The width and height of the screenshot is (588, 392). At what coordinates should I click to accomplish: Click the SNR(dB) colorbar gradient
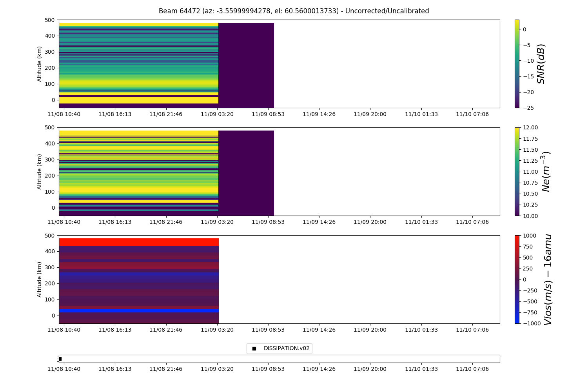[517, 64]
